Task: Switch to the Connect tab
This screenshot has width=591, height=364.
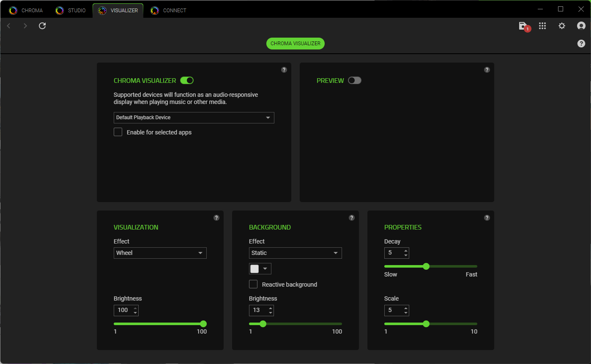Action: [x=169, y=10]
